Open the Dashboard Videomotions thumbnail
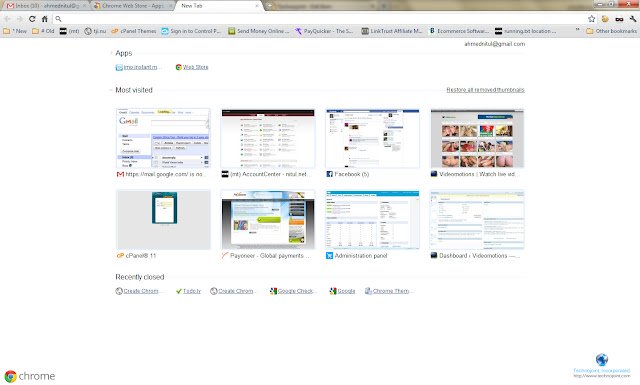Image resolution: width=640 pixels, height=385 pixels. (477, 220)
